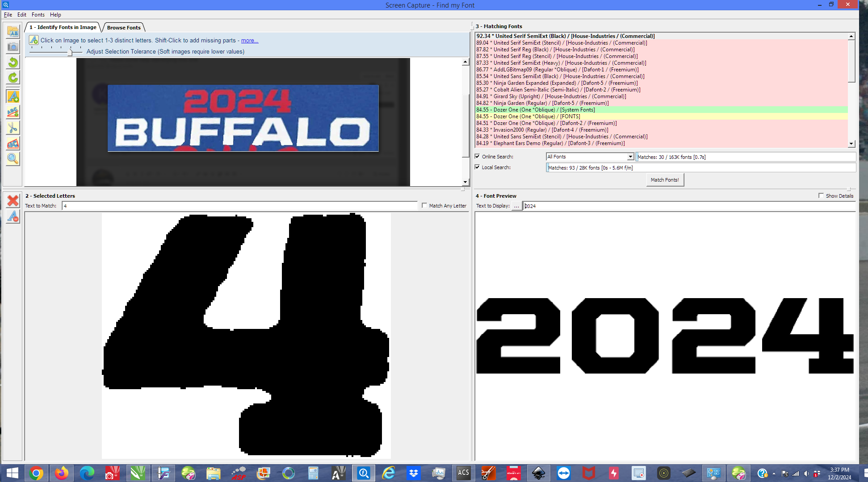Viewport: 868px width, 482px height.
Task: Open Calculator from the taskbar
Action: [x=313, y=473]
